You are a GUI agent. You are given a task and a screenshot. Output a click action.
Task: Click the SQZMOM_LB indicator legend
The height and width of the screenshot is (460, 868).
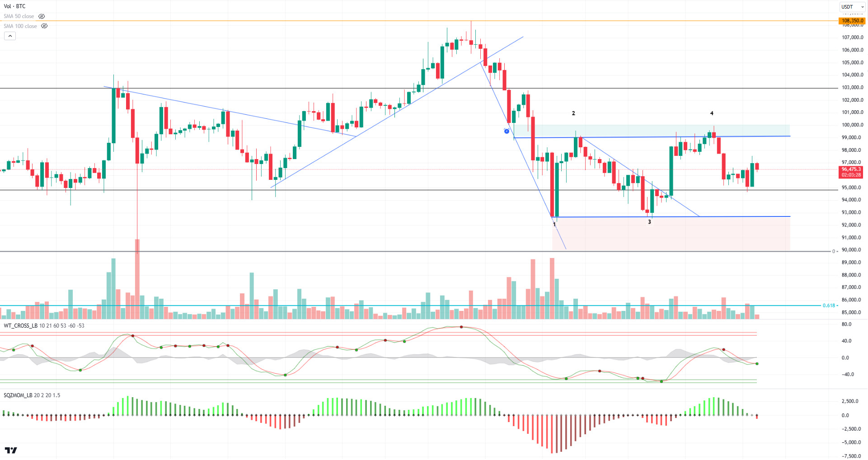[x=32, y=395]
